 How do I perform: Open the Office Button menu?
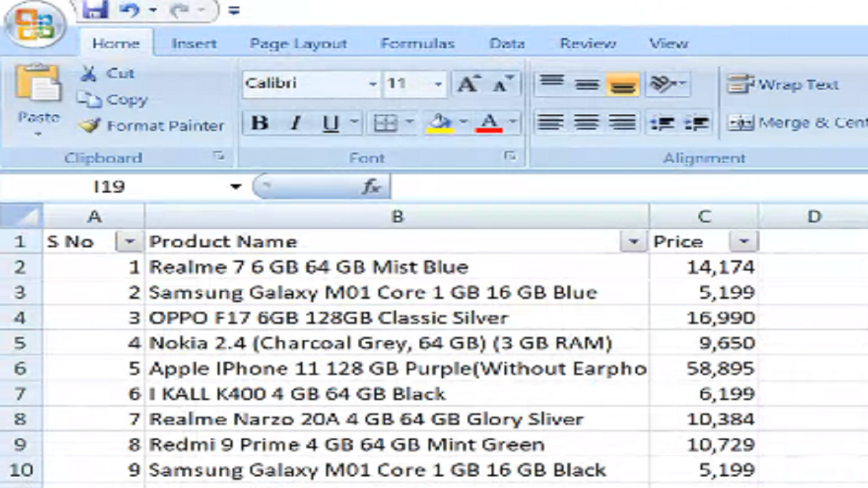tap(35, 26)
